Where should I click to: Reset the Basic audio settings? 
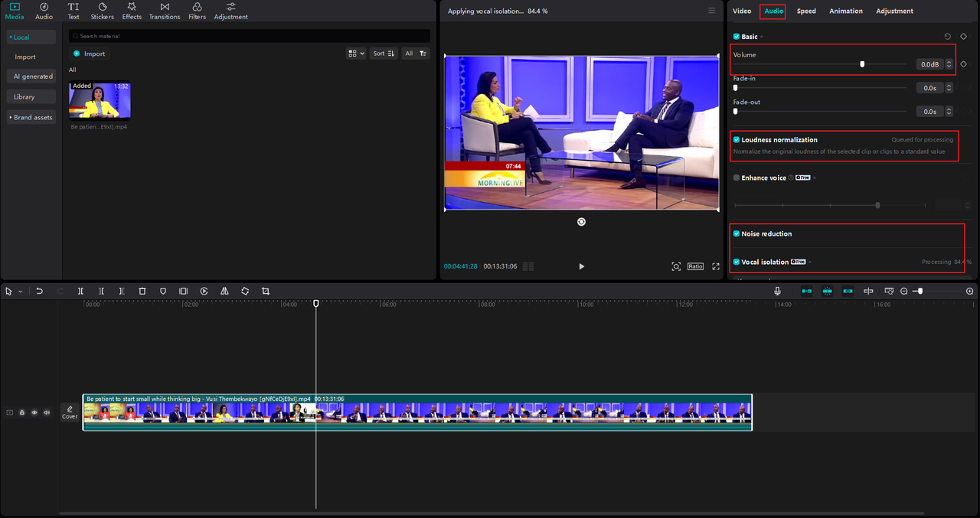click(948, 36)
